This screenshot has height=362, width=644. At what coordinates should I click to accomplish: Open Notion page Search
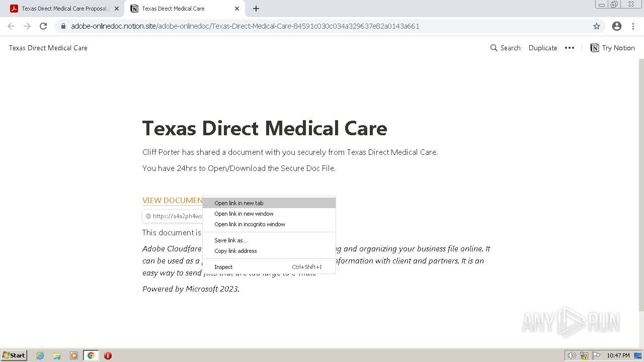(x=505, y=48)
